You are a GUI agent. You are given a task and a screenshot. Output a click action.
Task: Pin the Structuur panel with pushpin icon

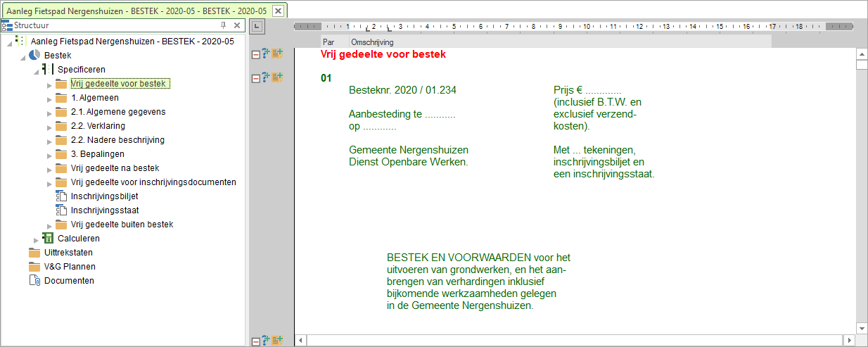[223, 25]
